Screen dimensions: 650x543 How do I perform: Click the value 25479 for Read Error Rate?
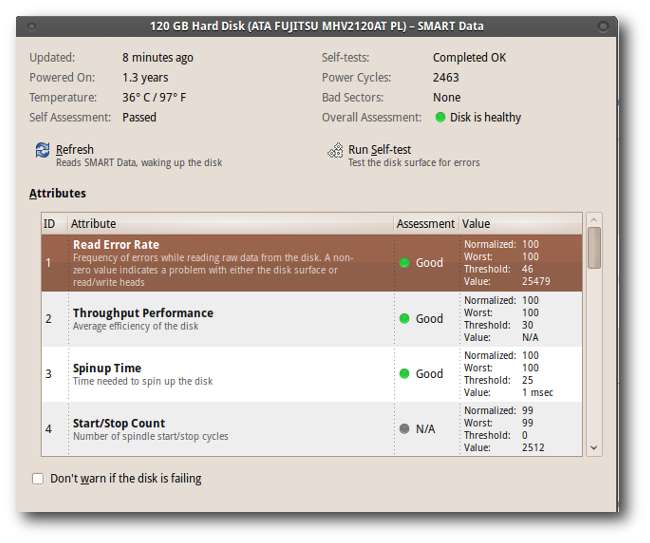[x=536, y=281]
